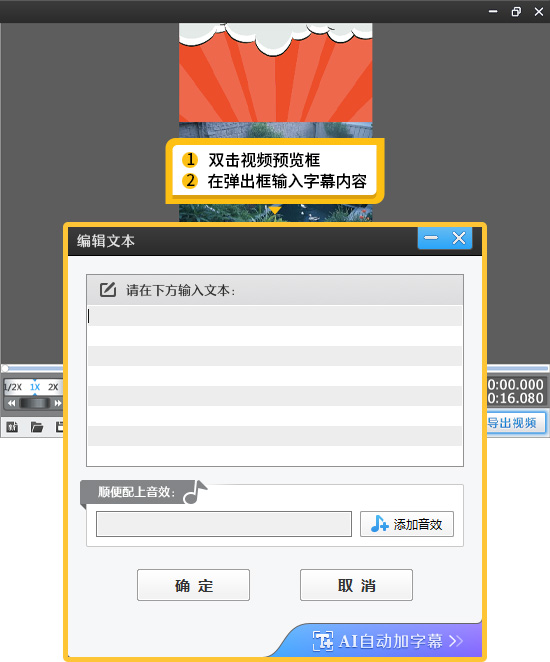Click the sound effect path field
This screenshot has height=662, width=550.
[224, 524]
